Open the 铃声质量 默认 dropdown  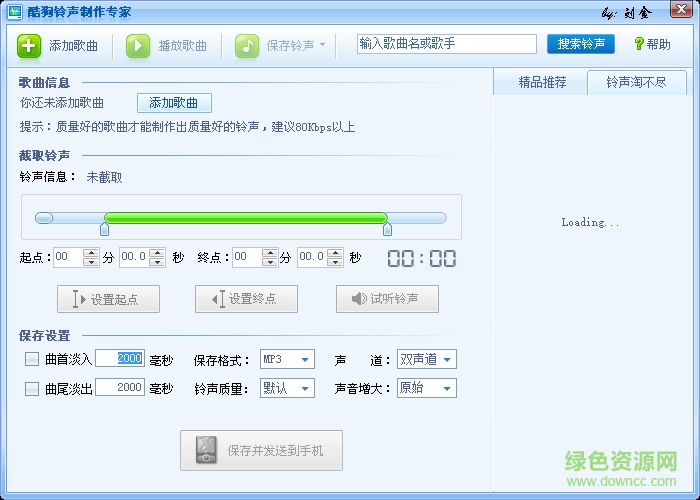287,388
